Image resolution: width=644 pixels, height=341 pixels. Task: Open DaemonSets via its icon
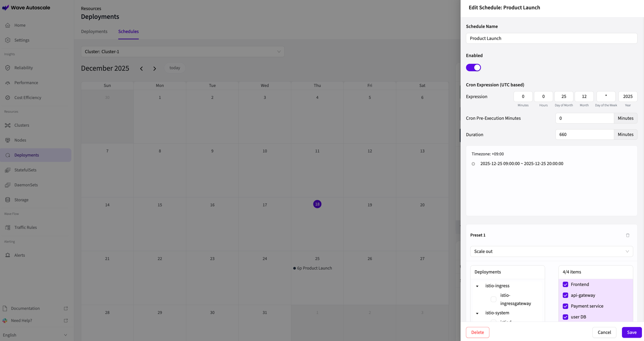[8, 185]
